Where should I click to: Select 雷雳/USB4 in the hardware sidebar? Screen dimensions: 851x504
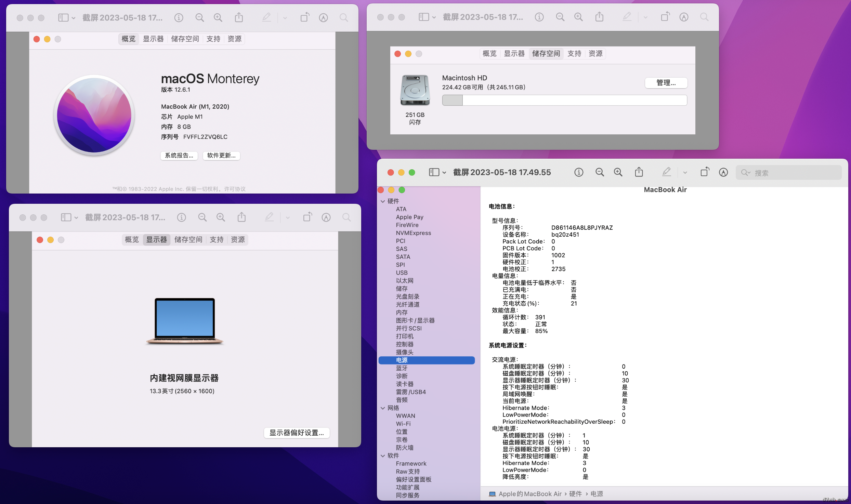411,392
